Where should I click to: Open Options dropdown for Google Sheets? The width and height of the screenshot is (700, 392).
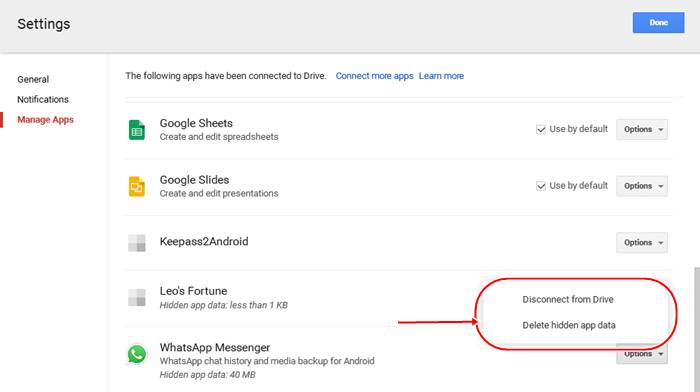point(642,129)
